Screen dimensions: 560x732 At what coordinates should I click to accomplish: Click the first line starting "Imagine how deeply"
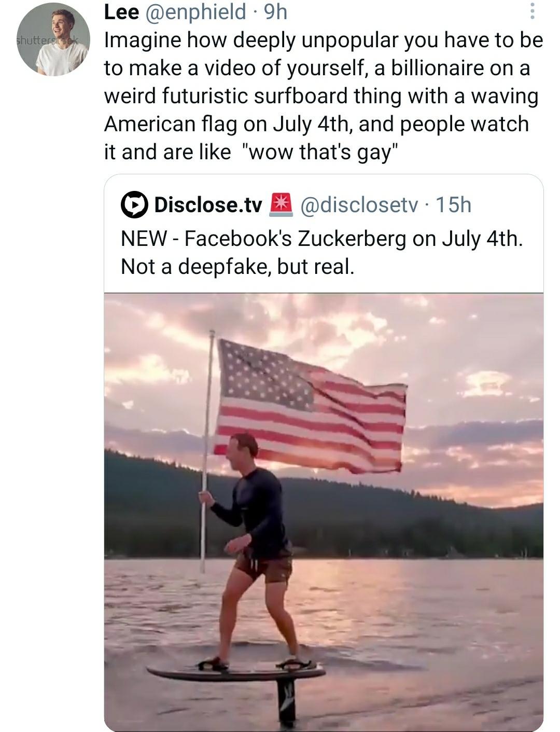[x=323, y=40]
